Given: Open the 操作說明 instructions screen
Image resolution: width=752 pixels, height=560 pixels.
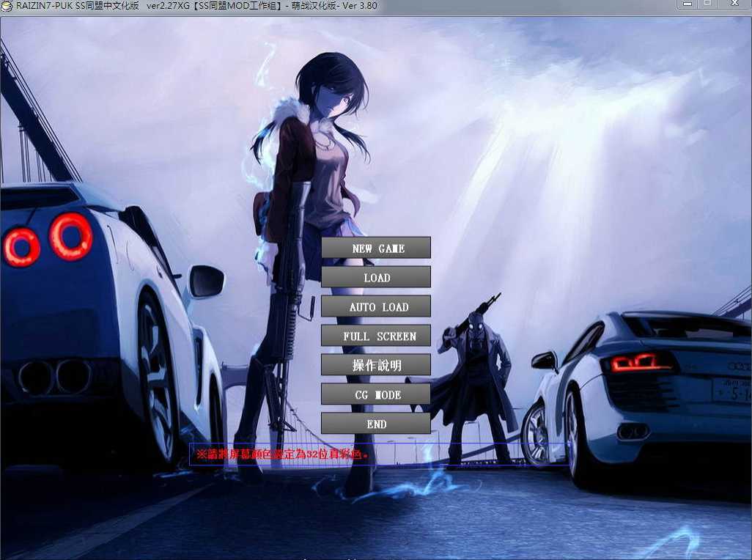Looking at the screenshot, I should coord(376,365).
